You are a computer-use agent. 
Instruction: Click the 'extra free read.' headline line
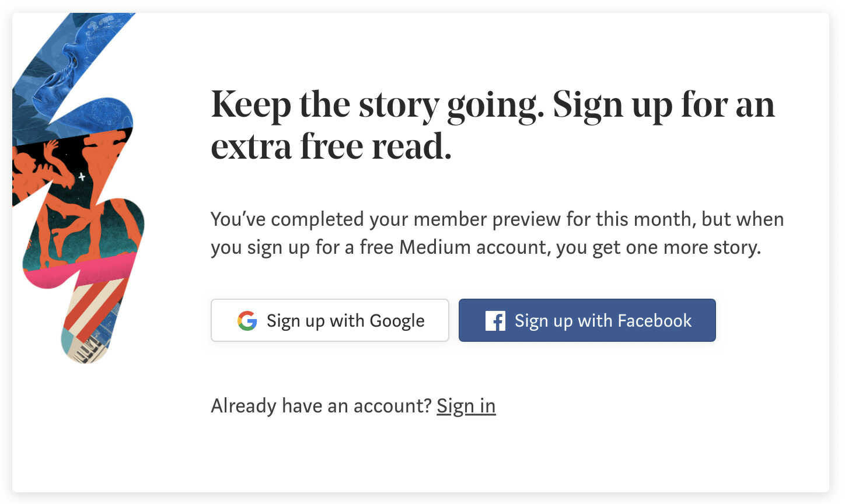click(331, 146)
